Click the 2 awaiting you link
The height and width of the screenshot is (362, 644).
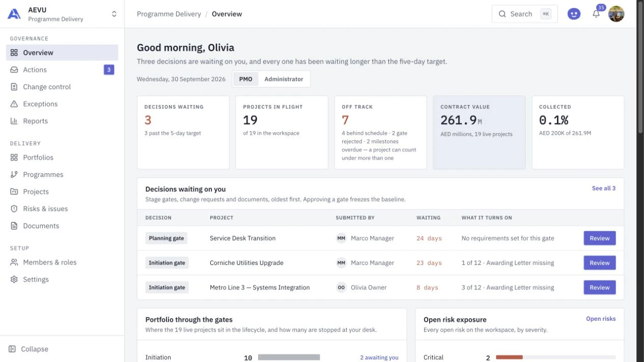tap(379, 357)
